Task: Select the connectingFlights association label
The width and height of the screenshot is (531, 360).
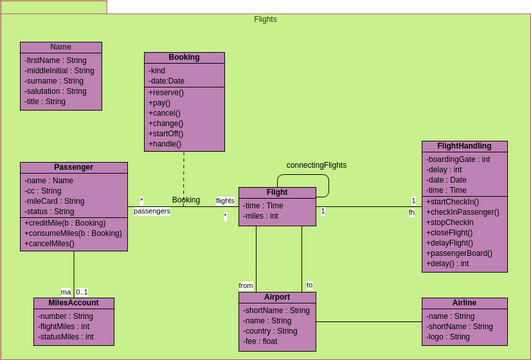Action: [x=316, y=165]
